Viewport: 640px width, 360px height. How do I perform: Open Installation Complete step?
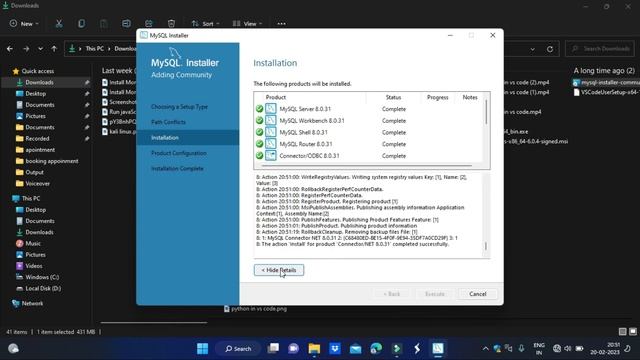(x=177, y=169)
